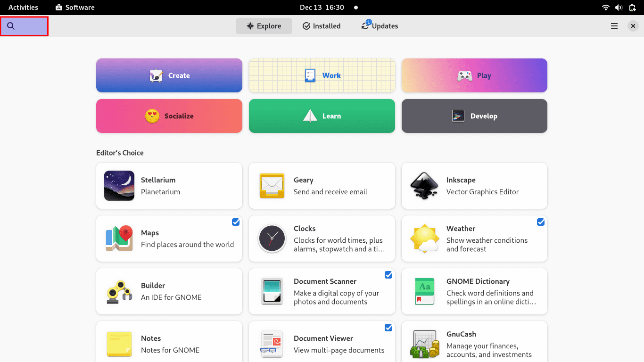This screenshot has height=362, width=644.
Task: Click the installed checkmark on Weather card
Action: coord(541,222)
